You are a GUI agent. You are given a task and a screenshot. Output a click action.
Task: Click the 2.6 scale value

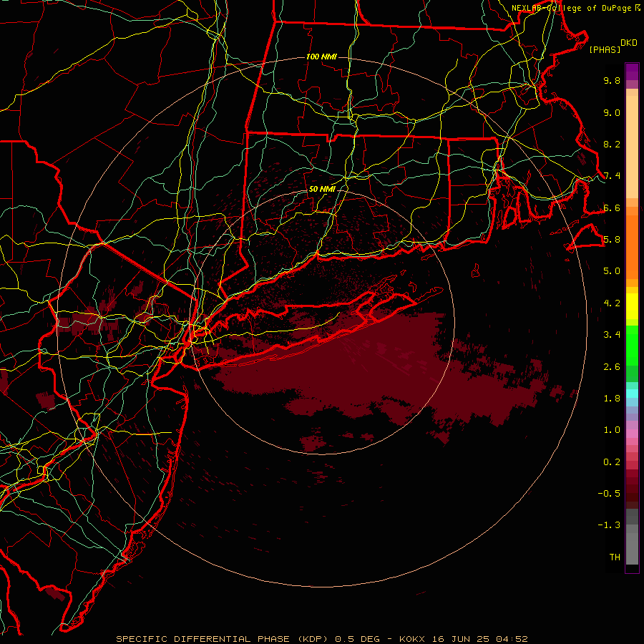click(x=612, y=367)
